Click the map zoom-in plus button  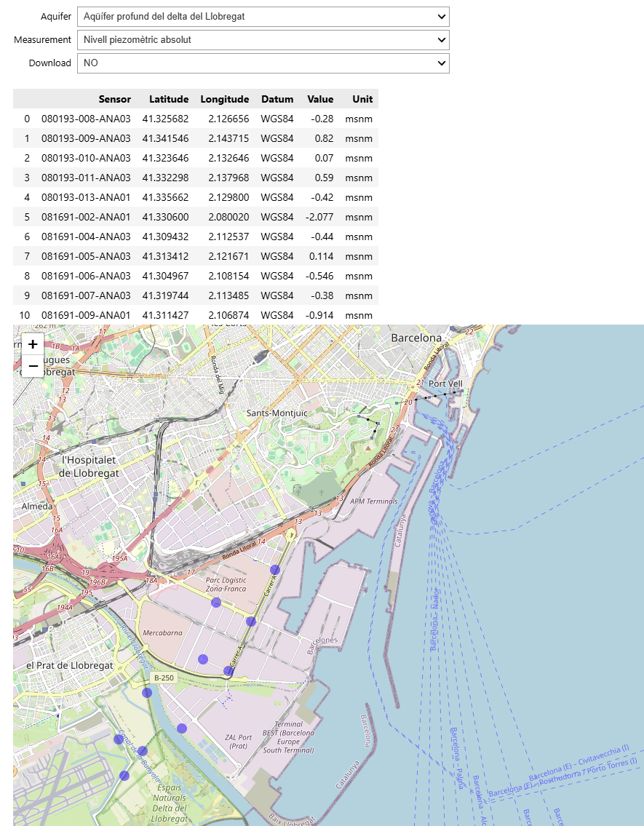(x=32, y=343)
